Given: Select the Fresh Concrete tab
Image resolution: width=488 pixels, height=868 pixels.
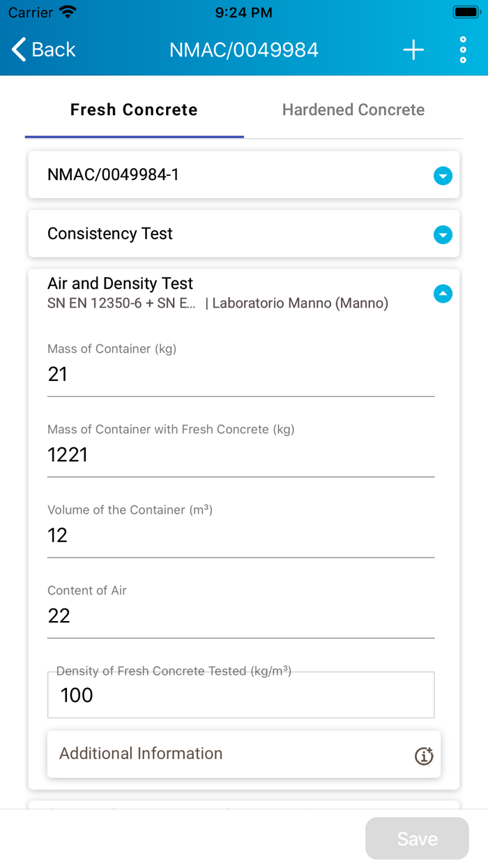Looking at the screenshot, I should pos(134,110).
